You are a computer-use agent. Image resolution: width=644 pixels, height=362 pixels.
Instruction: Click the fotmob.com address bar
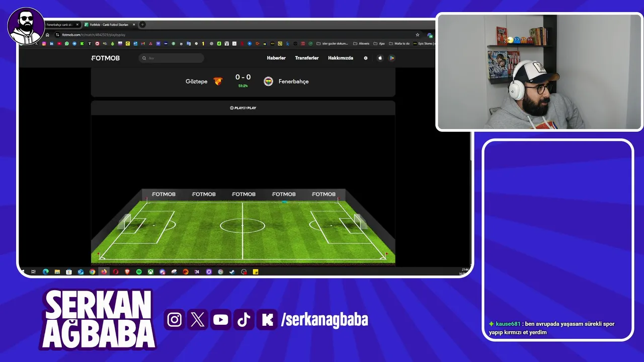coord(236,35)
